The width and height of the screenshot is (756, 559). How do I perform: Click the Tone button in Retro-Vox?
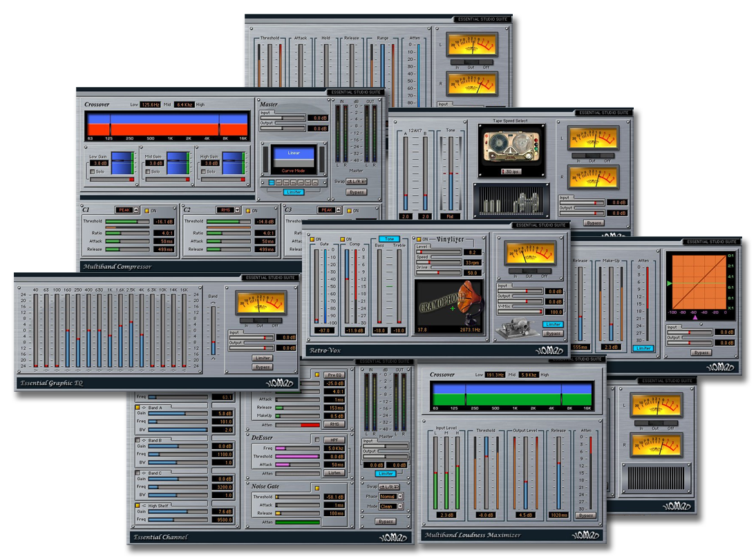tap(389, 239)
